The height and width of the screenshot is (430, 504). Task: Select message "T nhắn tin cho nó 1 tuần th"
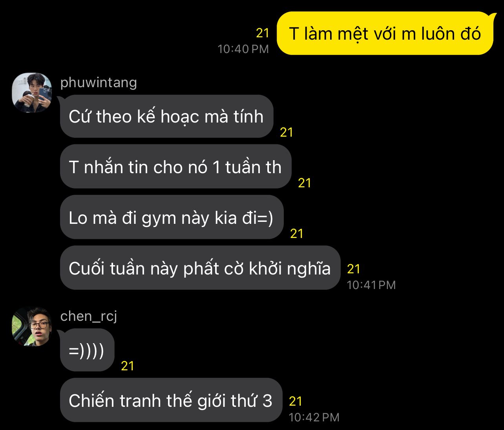175,167
